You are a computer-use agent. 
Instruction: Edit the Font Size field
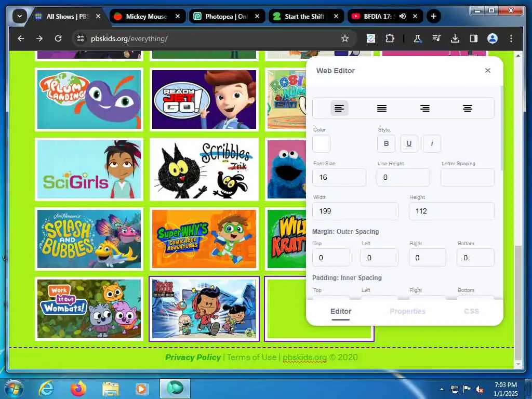[x=339, y=177]
